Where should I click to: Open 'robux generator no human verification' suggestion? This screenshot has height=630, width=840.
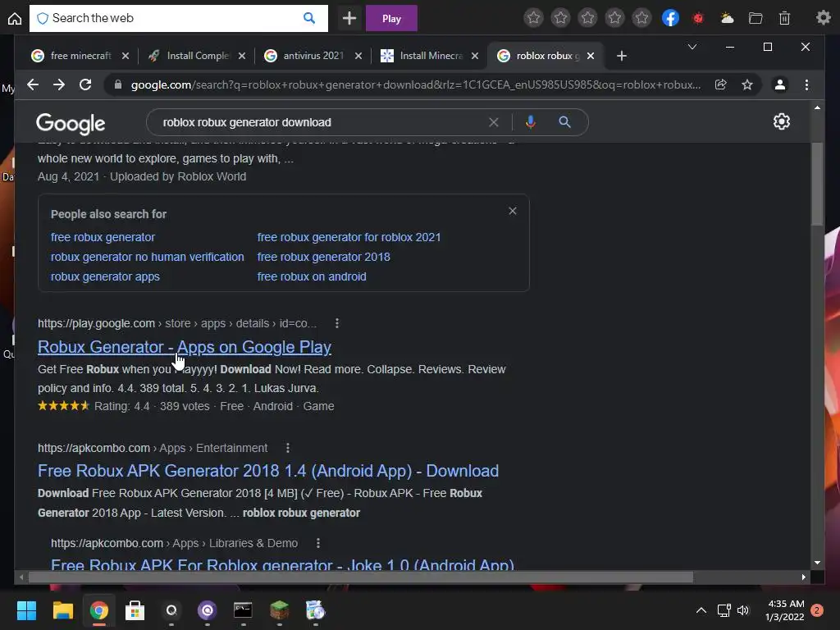(148, 257)
